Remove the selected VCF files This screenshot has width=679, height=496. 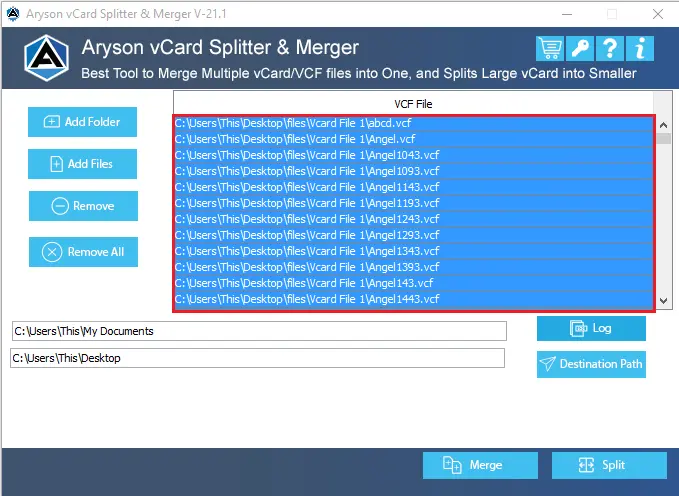click(x=83, y=206)
